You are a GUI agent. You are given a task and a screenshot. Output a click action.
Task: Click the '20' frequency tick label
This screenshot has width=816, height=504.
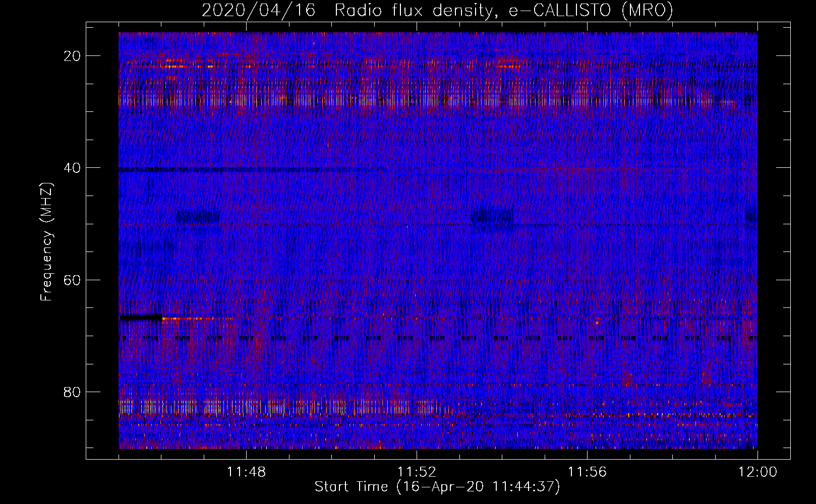[x=72, y=55]
